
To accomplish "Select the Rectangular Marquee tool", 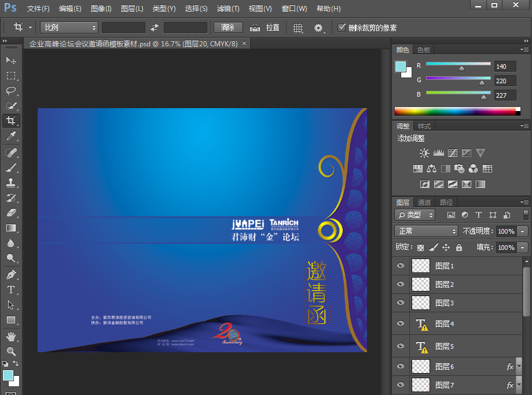I will point(11,75).
